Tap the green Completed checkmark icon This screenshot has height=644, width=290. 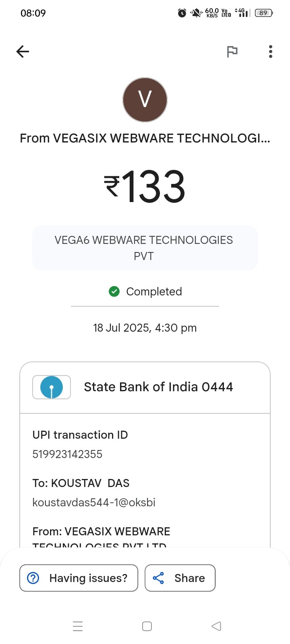pos(114,291)
